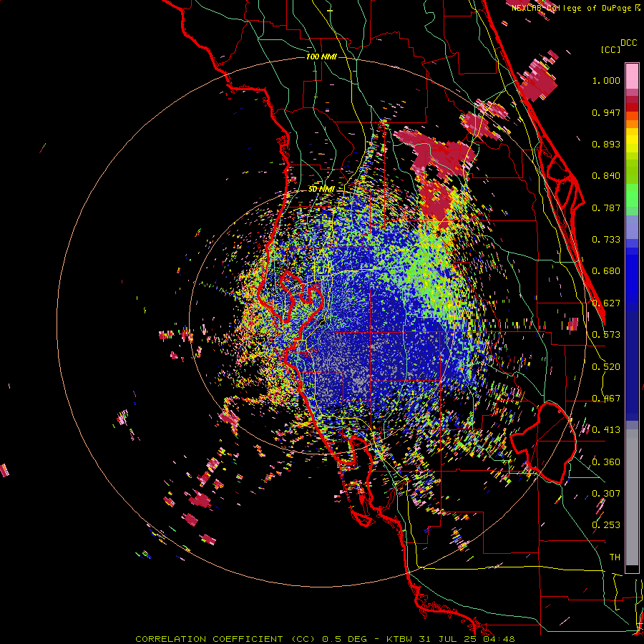This screenshot has height=644, width=644.
Task: Select the 0.787 scale value
Action: click(x=606, y=208)
